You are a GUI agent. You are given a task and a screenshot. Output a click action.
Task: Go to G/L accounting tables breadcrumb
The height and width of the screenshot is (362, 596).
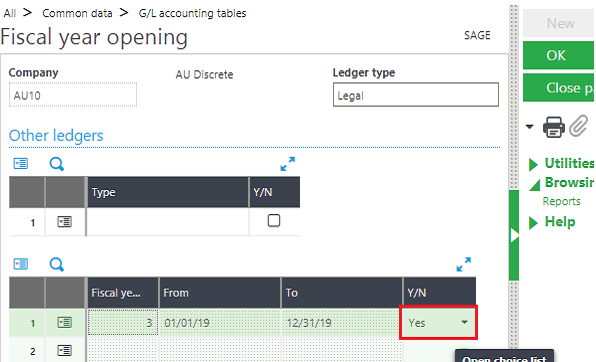click(x=192, y=13)
